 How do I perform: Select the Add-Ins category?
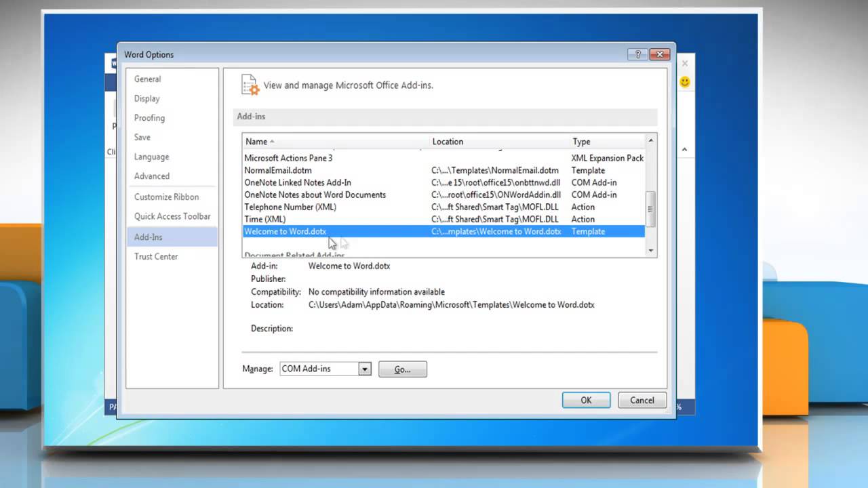(x=172, y=237)
